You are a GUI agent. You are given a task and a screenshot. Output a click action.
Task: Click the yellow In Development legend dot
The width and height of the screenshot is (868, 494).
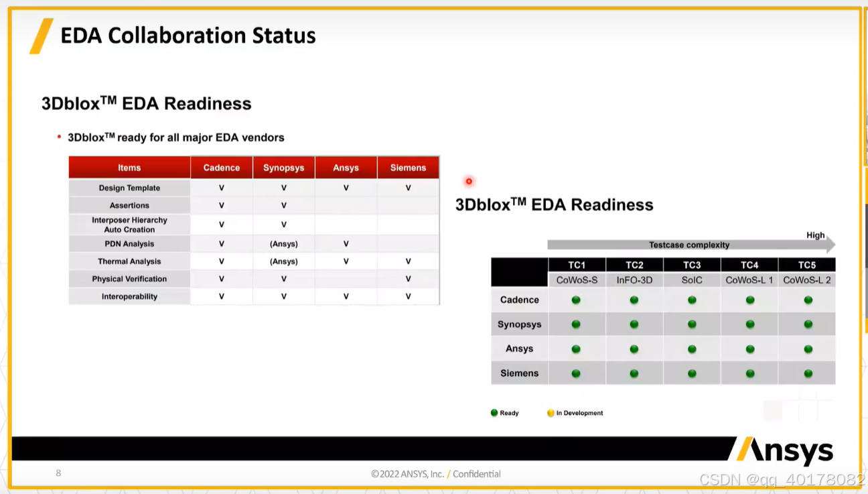coord(551,413)
